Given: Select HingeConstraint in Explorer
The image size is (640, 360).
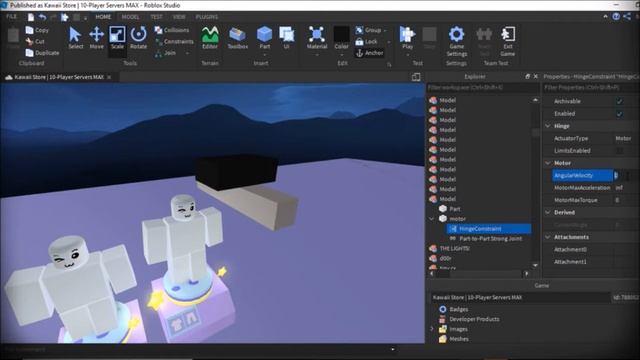Looking at the screenshot, I should tap(480, 229).
